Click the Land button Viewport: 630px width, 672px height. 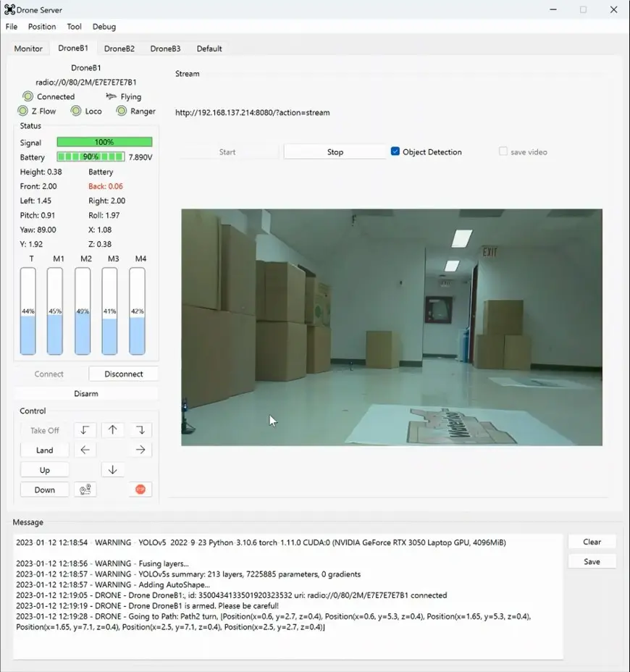43,449
